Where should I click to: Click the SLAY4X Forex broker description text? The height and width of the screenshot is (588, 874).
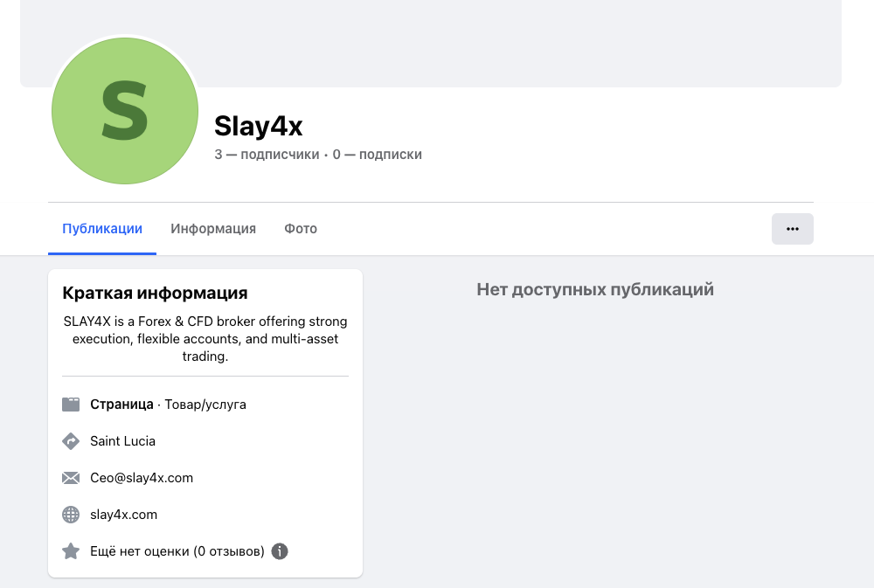click(x=205, y=339)
